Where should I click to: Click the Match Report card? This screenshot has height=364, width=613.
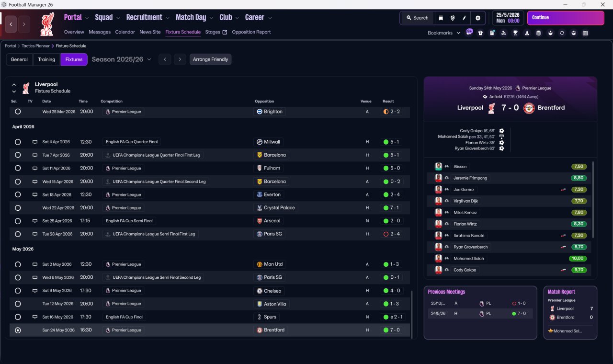(570, 313)
